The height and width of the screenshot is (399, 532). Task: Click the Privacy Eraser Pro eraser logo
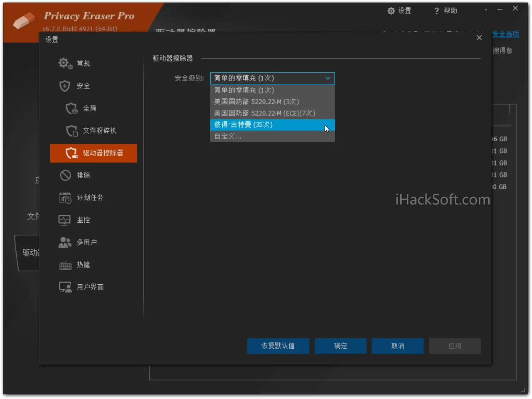(24, 21)
